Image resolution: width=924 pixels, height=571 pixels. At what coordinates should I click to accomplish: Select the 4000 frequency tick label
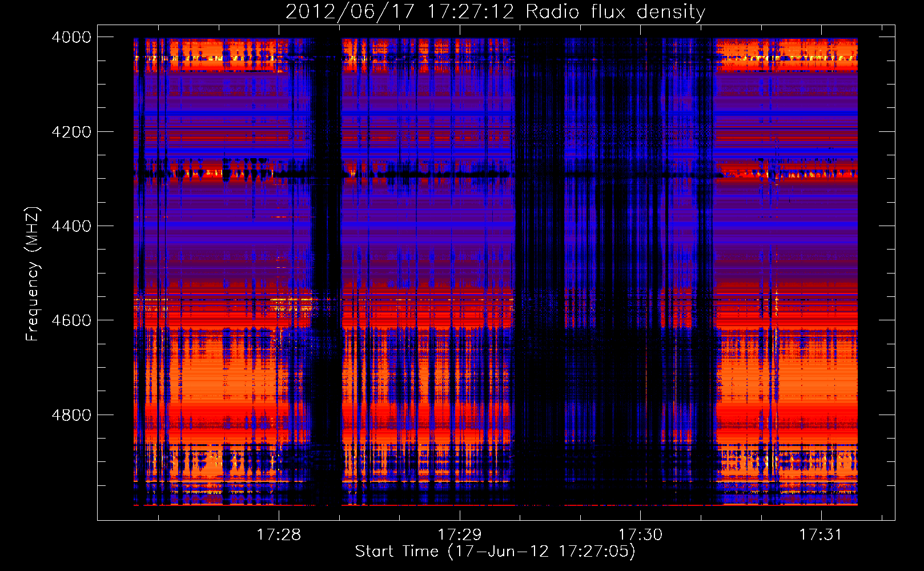point(71,37)
